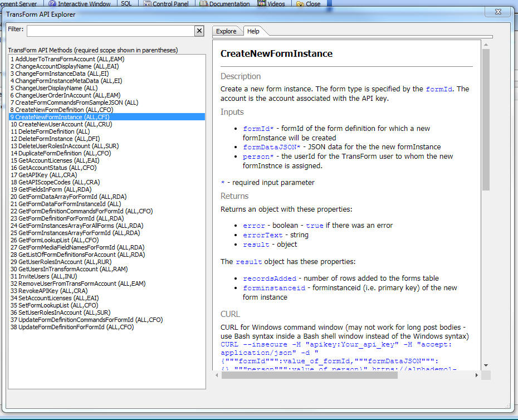518x420 pixels.
Task: Click the scroll right arrow of help pane
Action: point(476,375)
